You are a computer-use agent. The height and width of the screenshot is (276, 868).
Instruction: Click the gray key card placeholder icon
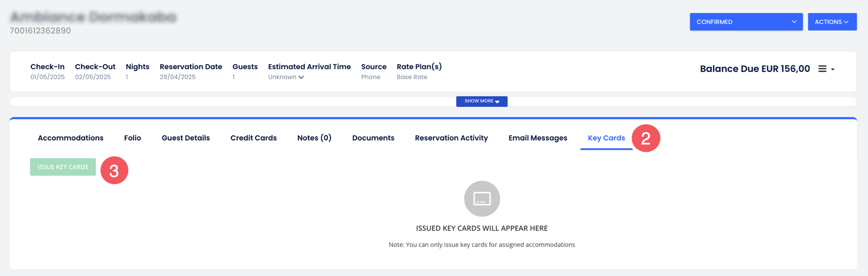tap(482, 199)
